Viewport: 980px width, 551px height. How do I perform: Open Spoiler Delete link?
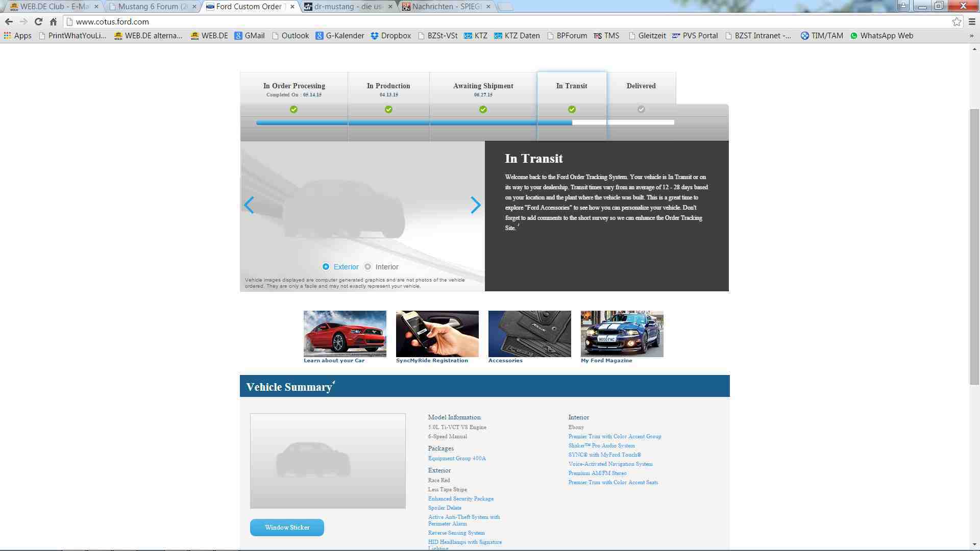pyautogui.click(x=445, y=508)
